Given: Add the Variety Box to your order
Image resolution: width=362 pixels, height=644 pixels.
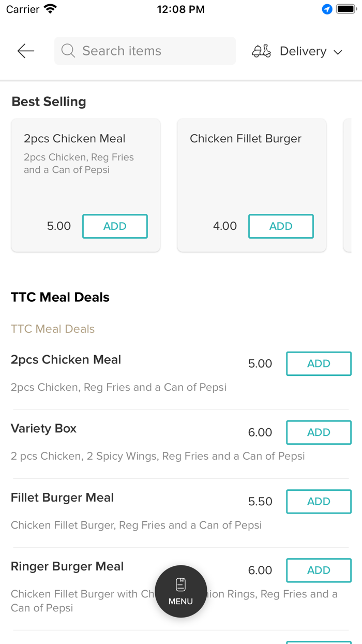Looking at the screenshot, I should click(319, 432).
